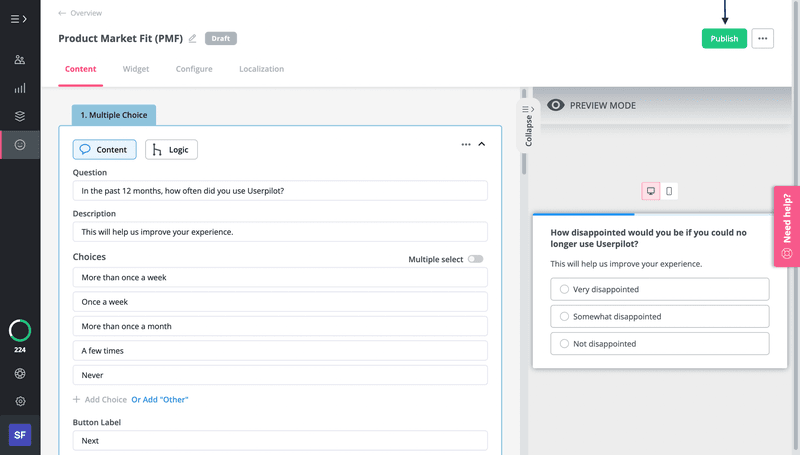This screenshot has height=455, width=800.
Task: Open the settings gear in sidebar
Action: coord(20,401)
